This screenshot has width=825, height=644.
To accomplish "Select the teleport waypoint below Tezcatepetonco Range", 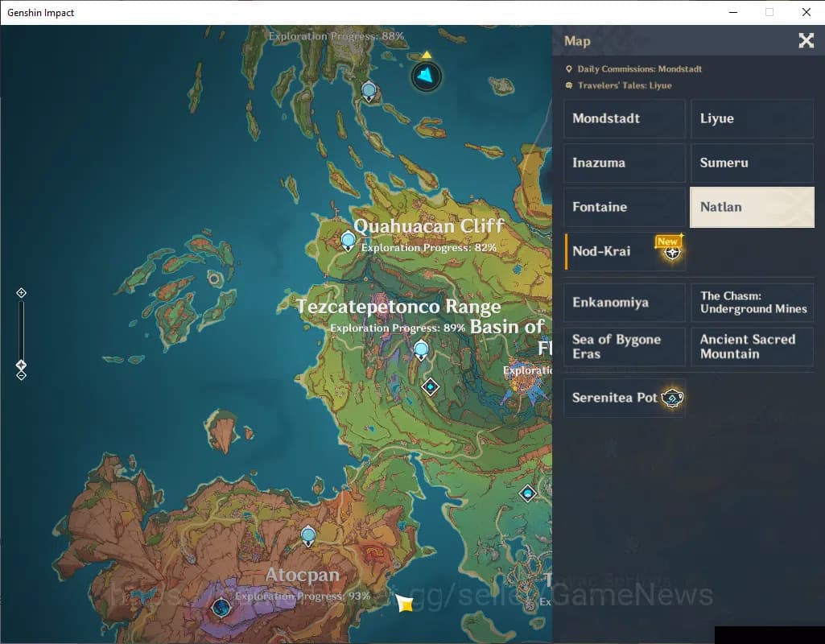I will click(421, 349).
